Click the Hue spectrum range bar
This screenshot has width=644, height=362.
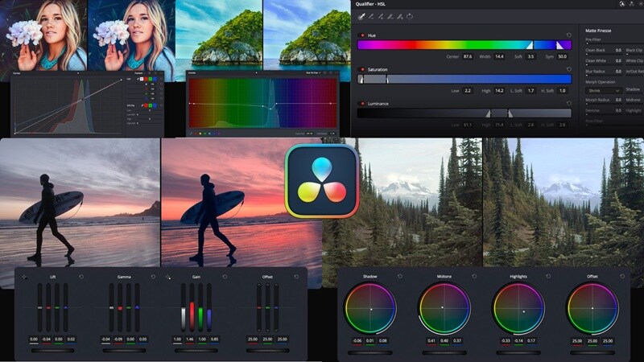click(x=464, y=45)
